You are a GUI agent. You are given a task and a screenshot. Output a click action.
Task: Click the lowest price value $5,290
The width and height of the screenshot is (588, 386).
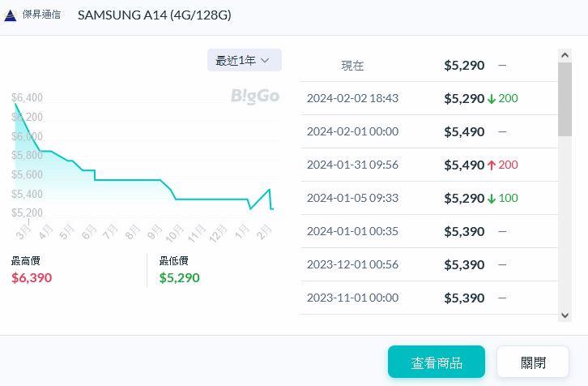pyautogui.click(x=179, y=277)
